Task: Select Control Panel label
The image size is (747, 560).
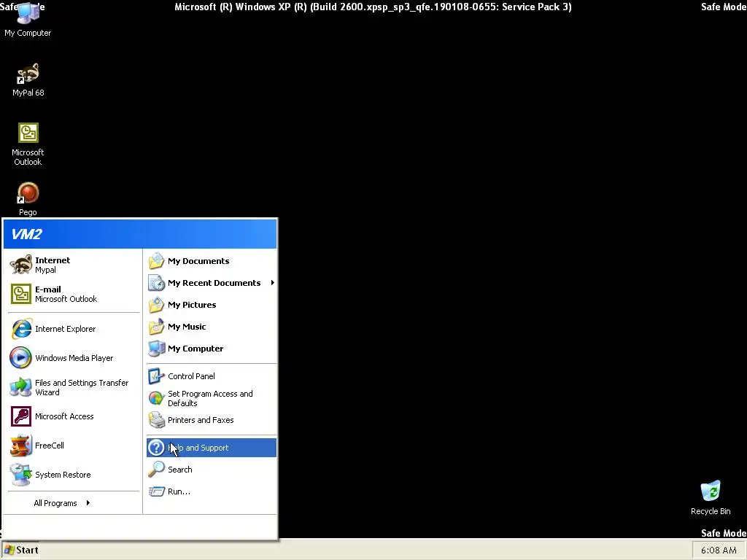Action: coord(192,376)
